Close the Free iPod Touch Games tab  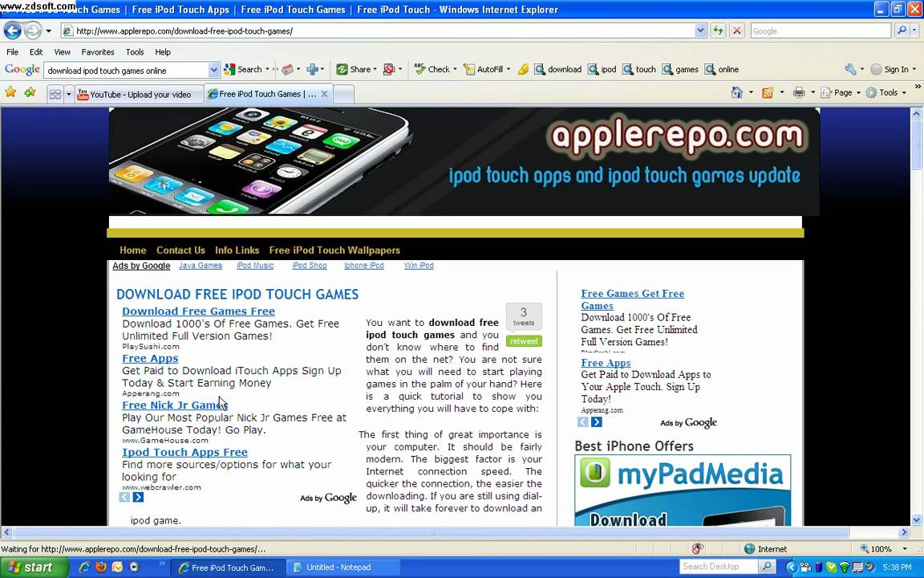coord(324,94)
